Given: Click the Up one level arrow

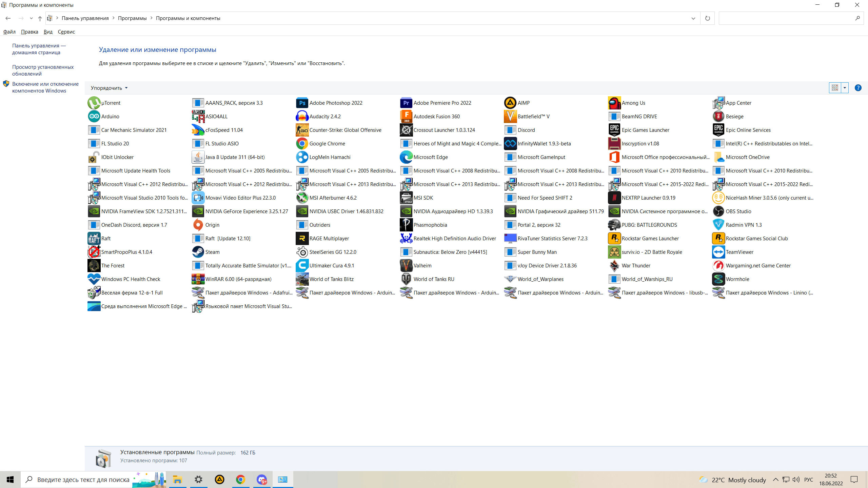Looking at the screenshot, I should click(40, 18).
